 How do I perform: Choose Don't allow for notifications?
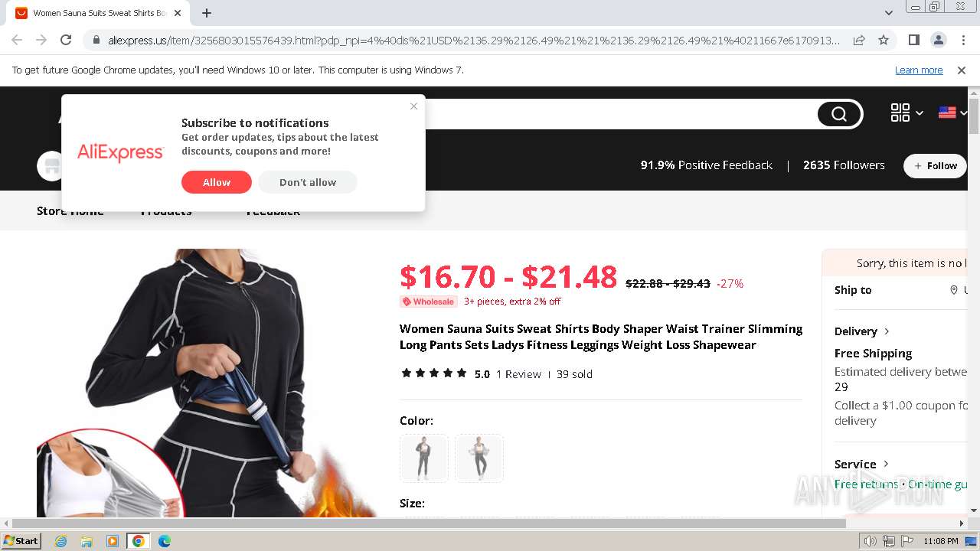tap(308, 182)
